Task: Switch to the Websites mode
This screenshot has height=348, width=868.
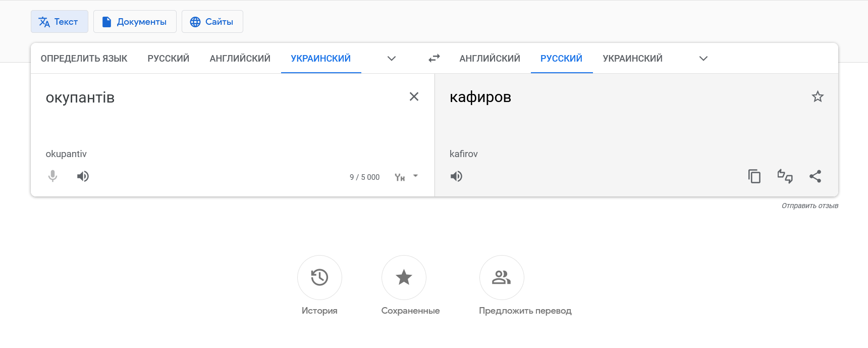Action: pos(212,22)
